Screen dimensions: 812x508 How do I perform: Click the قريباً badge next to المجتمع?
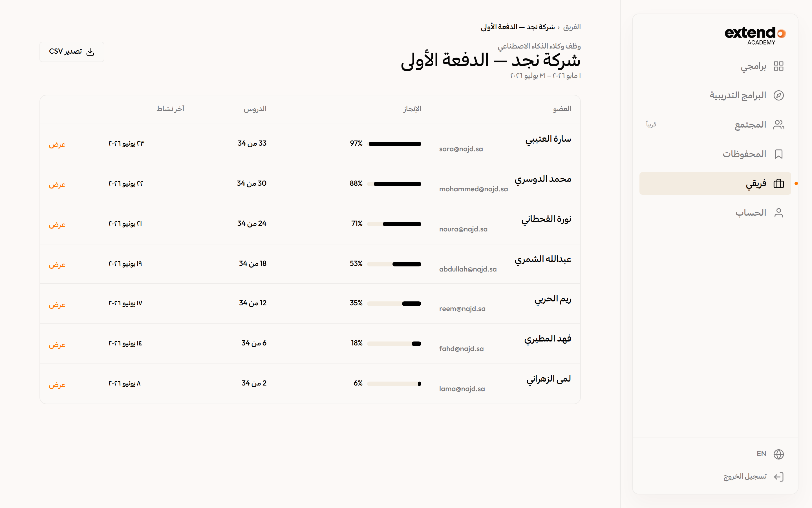tap(651, 125)
